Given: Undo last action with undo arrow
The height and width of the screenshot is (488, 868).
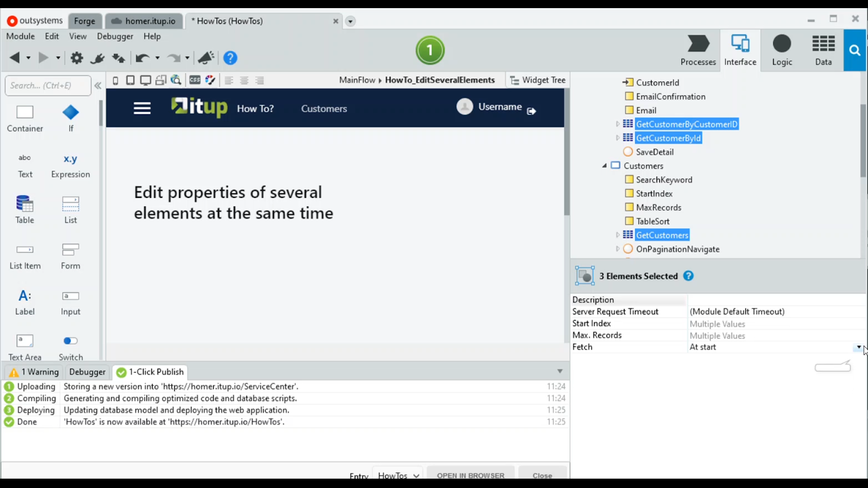Looking at the screenshot, I should [143, 58].
